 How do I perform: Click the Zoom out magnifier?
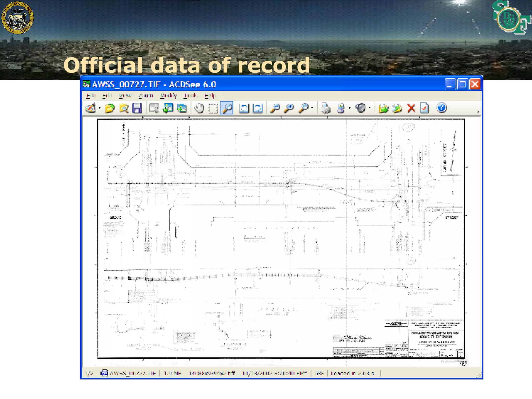[275, 108]
